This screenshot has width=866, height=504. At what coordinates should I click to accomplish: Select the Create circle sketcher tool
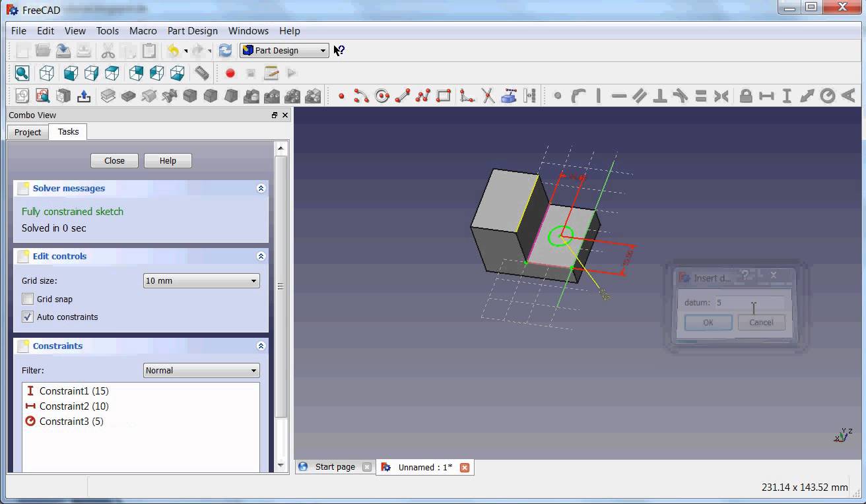pos(382,96)
